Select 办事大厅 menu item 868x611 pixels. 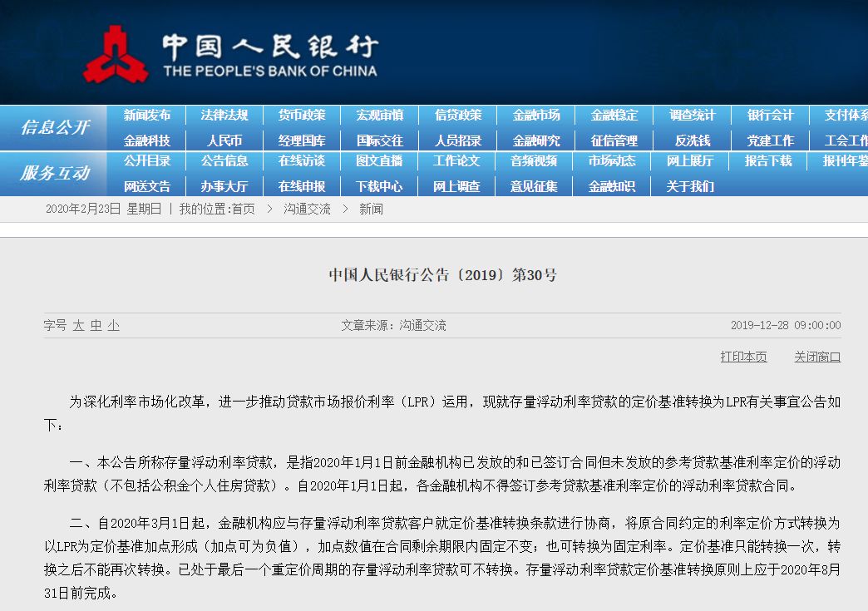224,186
